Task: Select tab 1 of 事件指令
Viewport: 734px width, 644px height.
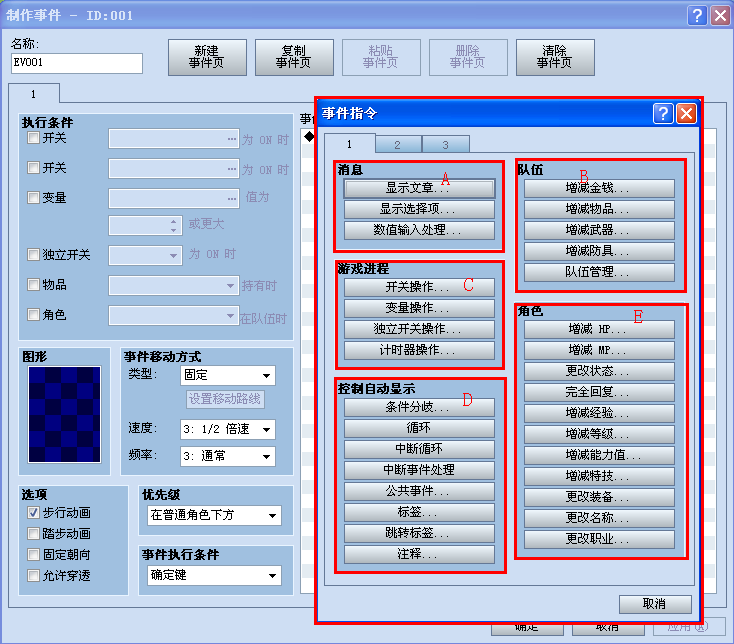Action: 350,144
